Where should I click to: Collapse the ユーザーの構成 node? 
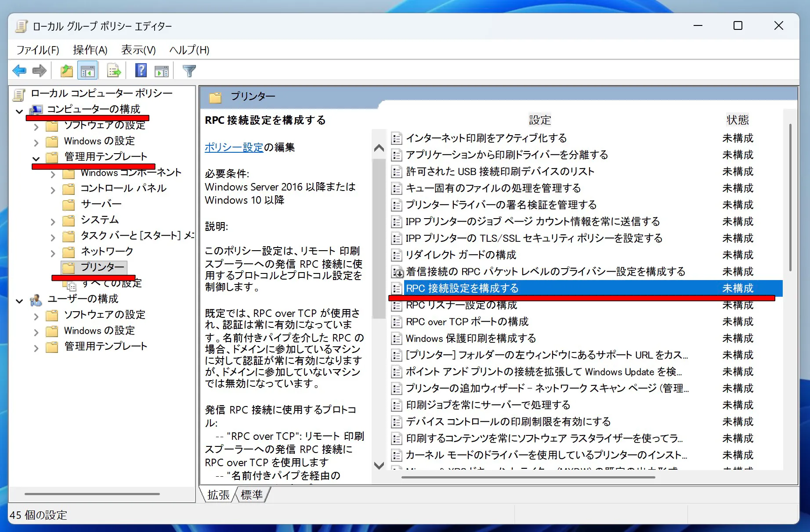coord(19,301)
